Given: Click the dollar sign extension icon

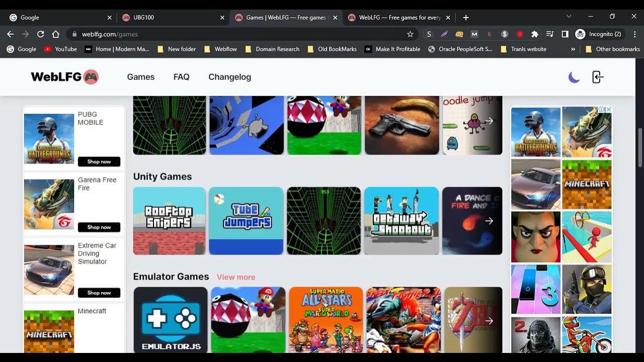Looking at the screenshot, I should click(x=505, y=34).
